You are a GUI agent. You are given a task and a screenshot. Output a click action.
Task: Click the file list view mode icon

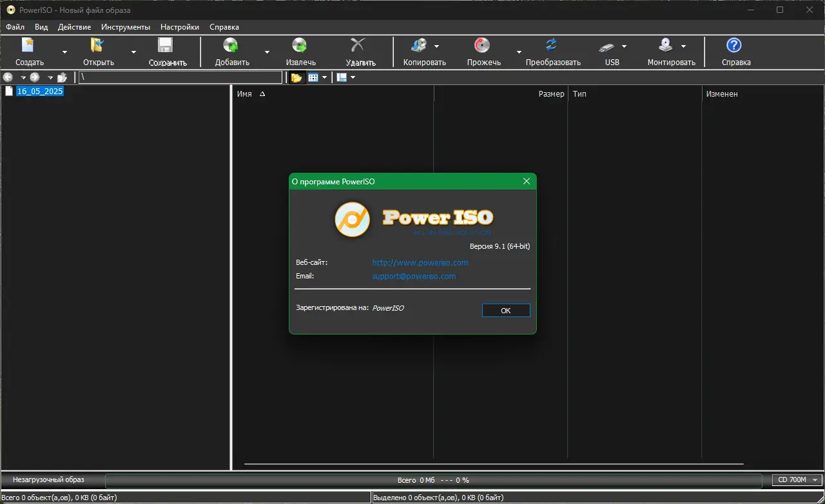pyautogui.click(x=313, y=77)
